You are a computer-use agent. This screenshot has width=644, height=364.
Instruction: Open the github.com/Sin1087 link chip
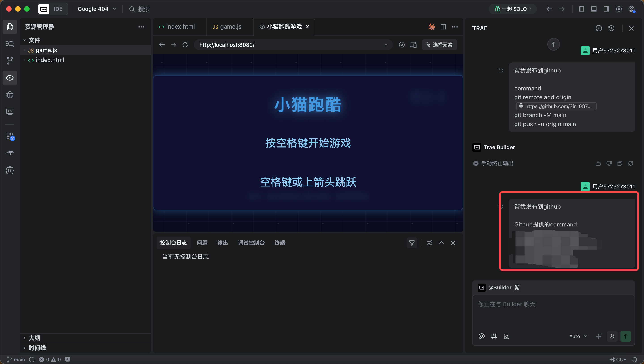(556, 106)
